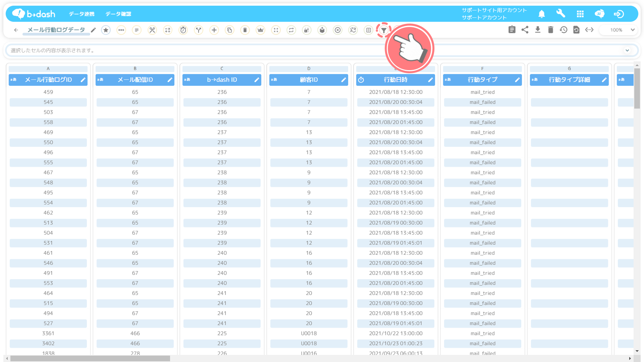Select the 行動タイプ column header
Viewport: 644px width, 362px height.
pos(482,80)
